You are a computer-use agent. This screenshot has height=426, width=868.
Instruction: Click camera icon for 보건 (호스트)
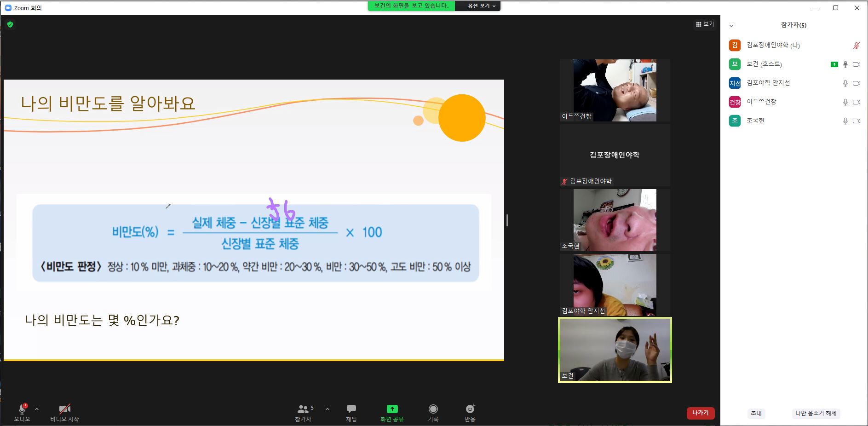[x=857, y=64]
